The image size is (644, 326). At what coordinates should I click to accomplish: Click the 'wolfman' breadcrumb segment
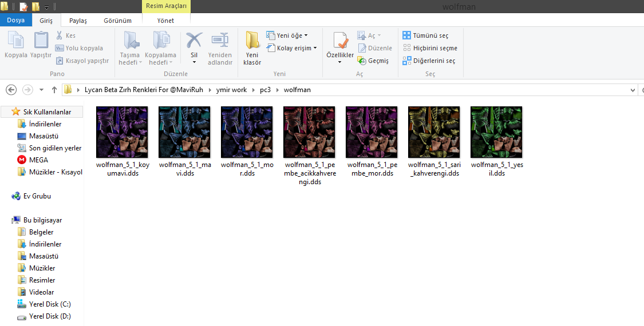297,89
